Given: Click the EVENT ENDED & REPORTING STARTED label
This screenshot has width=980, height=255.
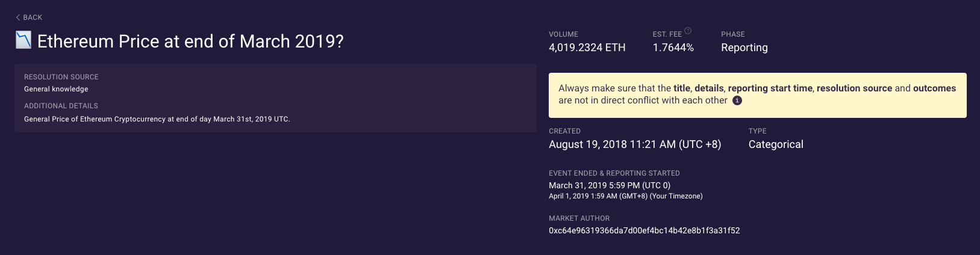Looking at the screenshot, I should point(614,173).
